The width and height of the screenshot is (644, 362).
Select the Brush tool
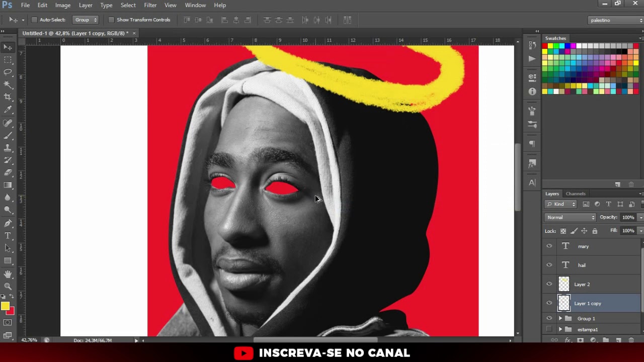pyautogui.click(x=8, y=136)
